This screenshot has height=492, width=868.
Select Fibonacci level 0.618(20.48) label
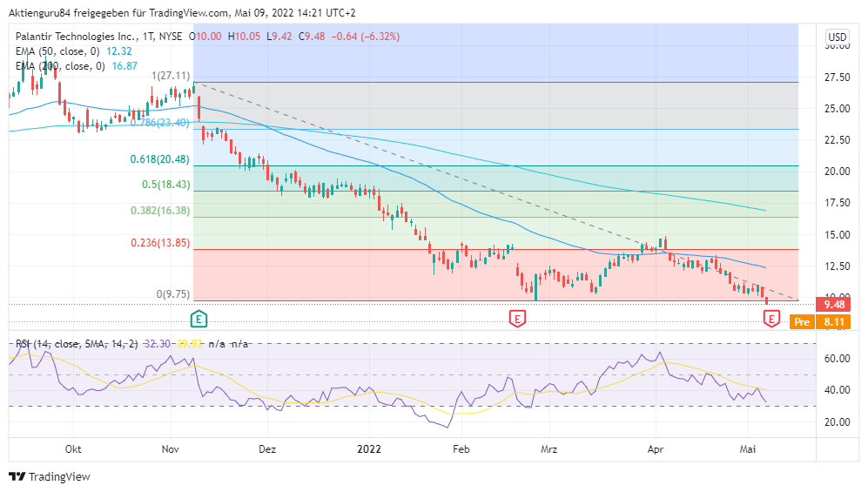(160, 159)
